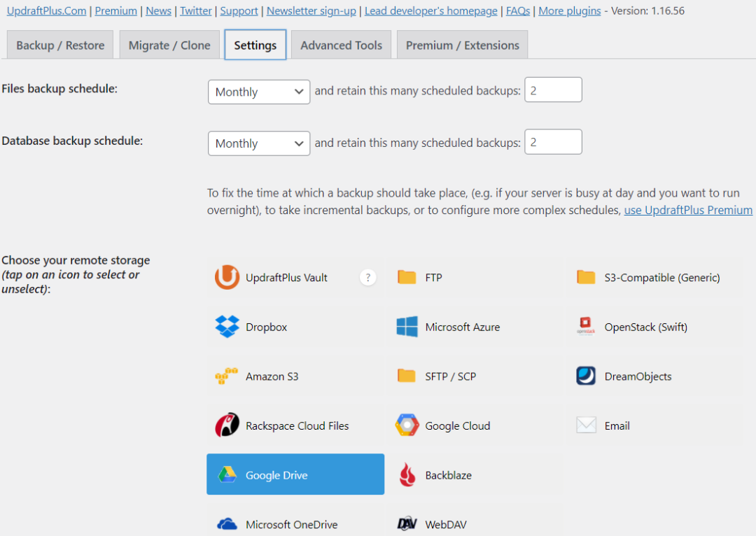Open Lead developer's homepage link
This screenshot has width=756, height=536.
pos(431,10)
